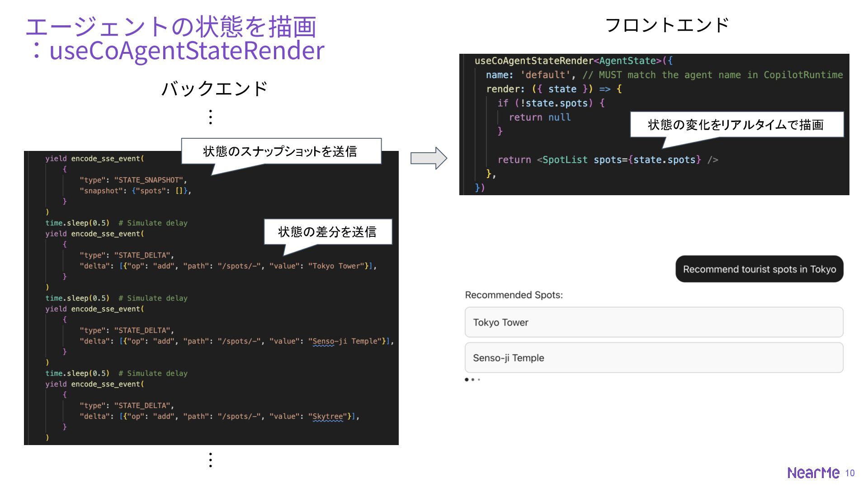Click the バックエンド heading
Image resolution: width=868 pixels, height=488 pixels.
tap(214, 89)
